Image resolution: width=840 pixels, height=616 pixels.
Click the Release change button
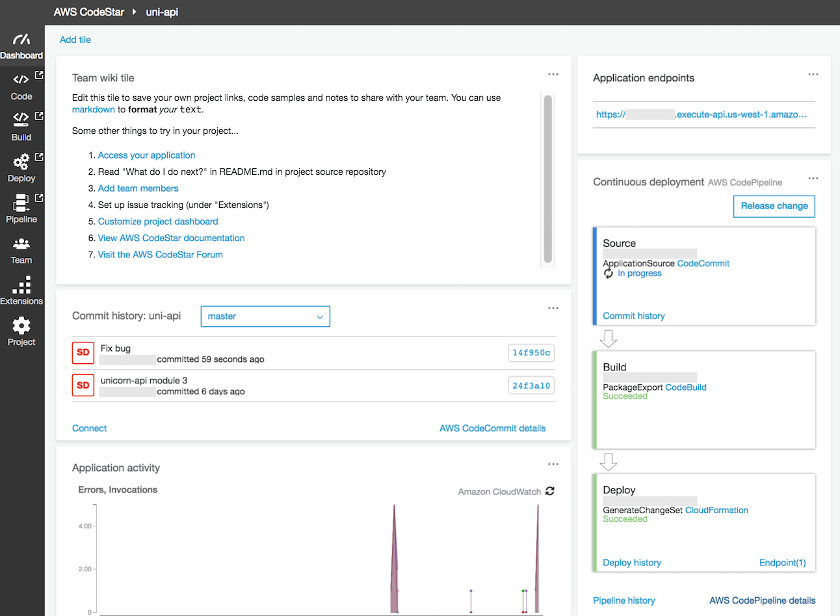click(774, 206)
